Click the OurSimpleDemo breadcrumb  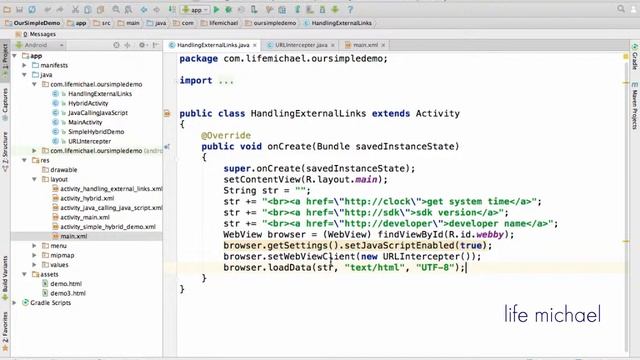click(x=33, y=23)
